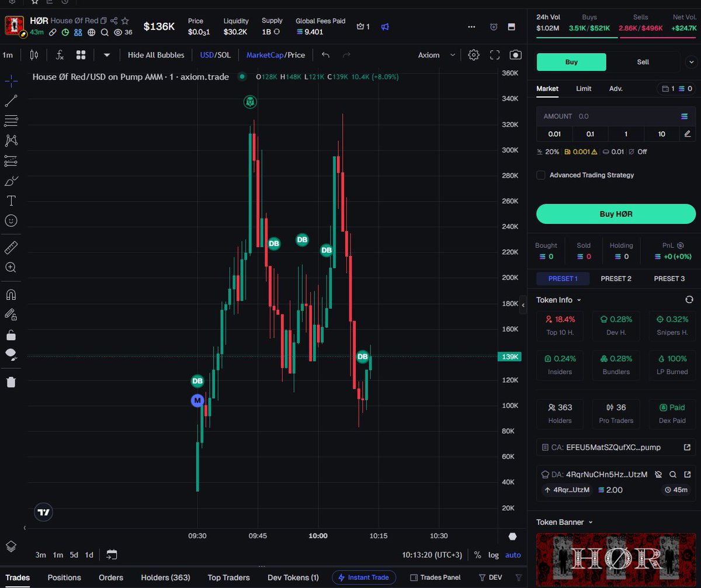Tick the Advanced Trading Strategy checkbox
The height and width of the screenshot is (588, 701).
(541, 175)
